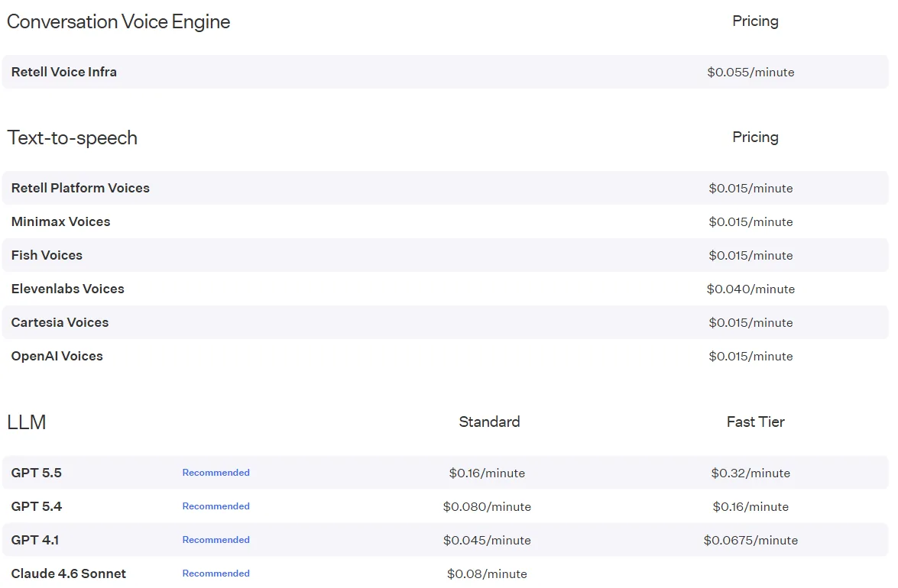Click the Text-to-speech section heading
This screenshot has width=898, height=588.
coord(72,138)
